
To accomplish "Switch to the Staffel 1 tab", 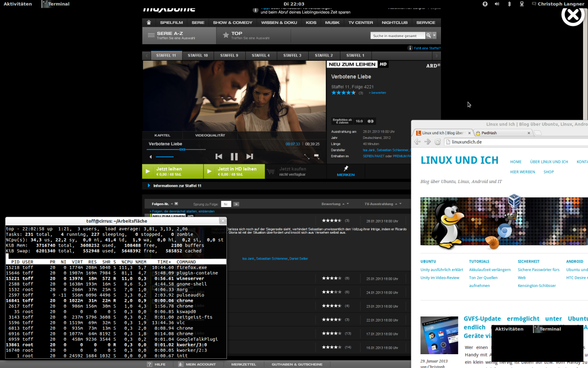I will point(355,55).
